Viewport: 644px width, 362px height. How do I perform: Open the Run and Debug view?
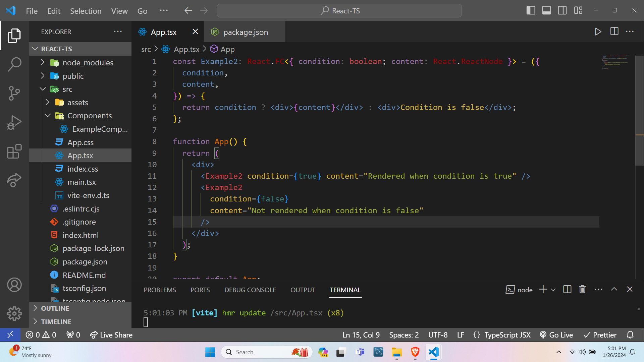14,122
